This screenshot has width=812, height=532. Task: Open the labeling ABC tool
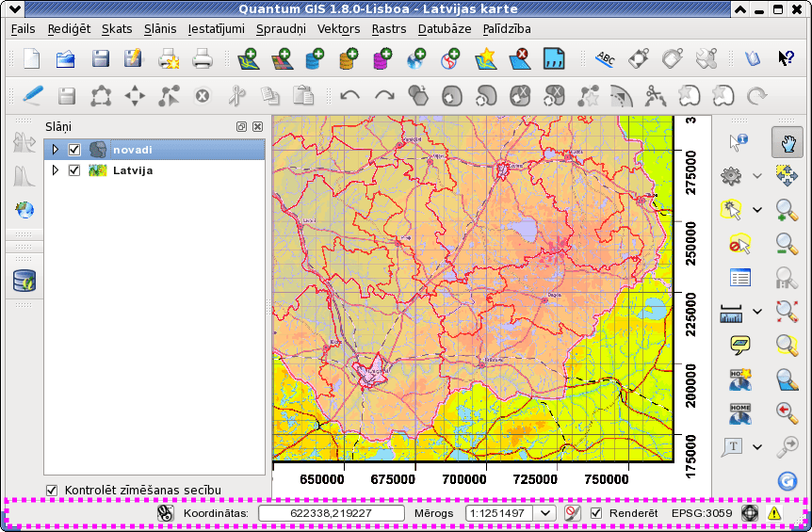pos(605,58)
